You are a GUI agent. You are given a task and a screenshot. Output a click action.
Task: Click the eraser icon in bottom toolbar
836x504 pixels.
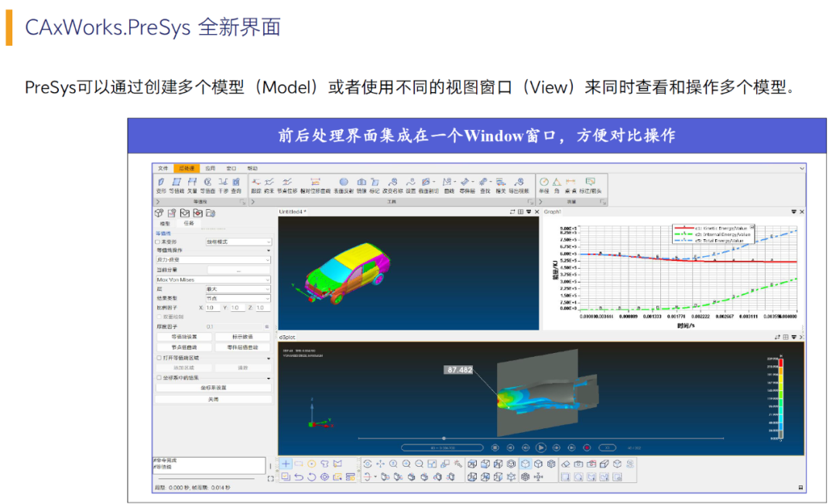[566, 464]
